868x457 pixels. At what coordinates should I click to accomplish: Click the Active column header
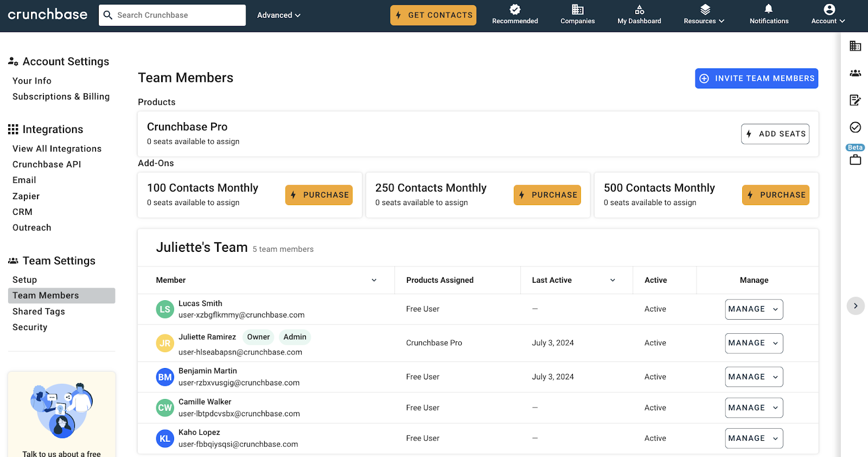click(x=656, y=280)
